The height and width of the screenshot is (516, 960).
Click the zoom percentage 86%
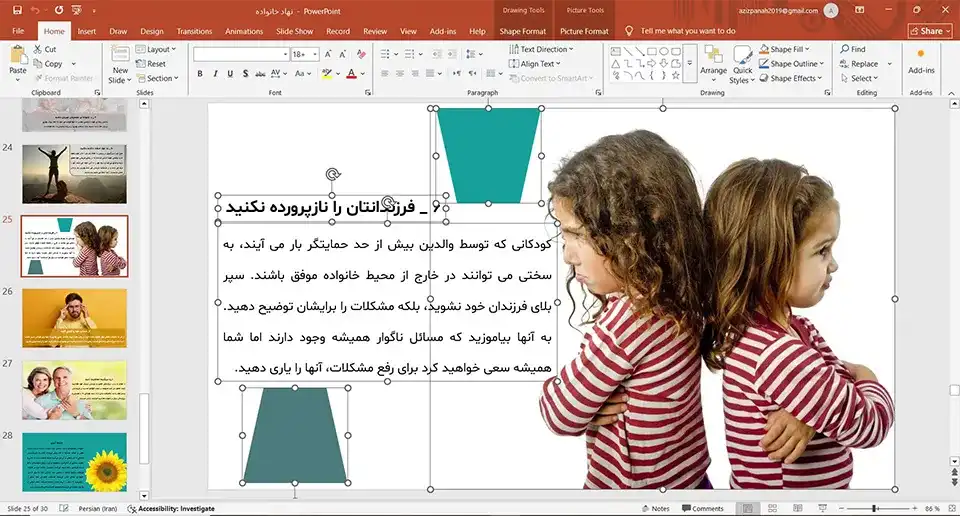[x=932, y=509]
